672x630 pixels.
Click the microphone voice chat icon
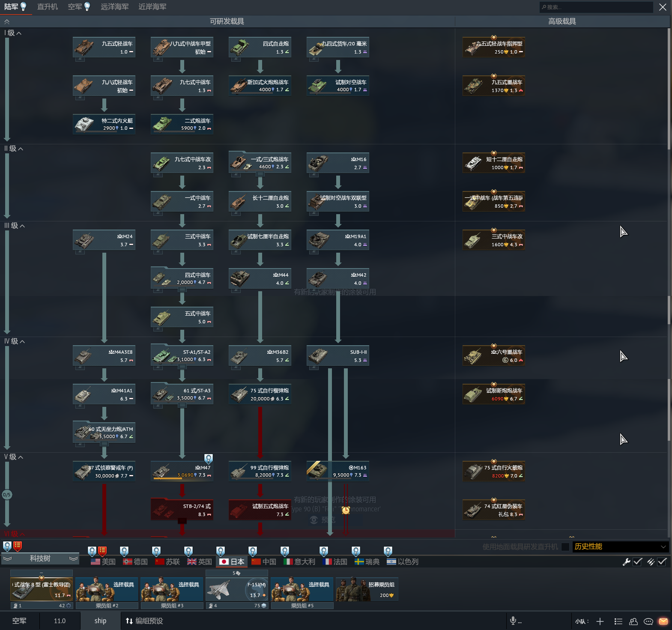click(513, 621)
